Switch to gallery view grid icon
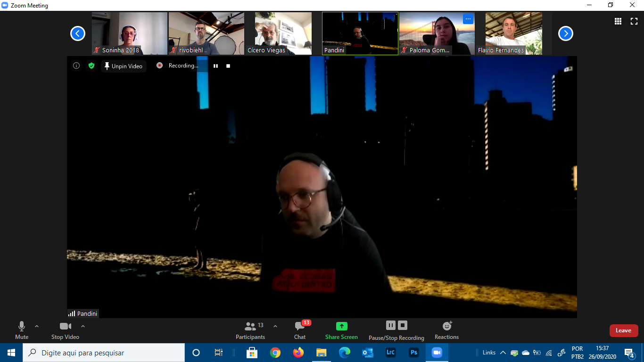644x362 pixels. coord(618,21)
